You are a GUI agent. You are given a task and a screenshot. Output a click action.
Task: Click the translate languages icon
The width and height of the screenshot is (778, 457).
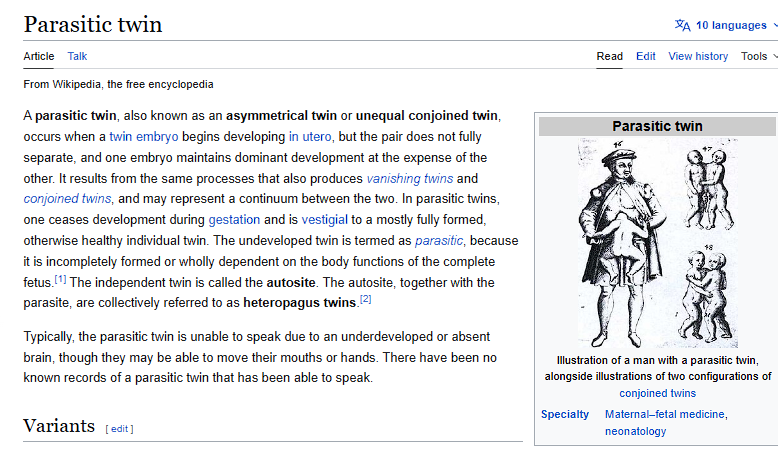682,25
